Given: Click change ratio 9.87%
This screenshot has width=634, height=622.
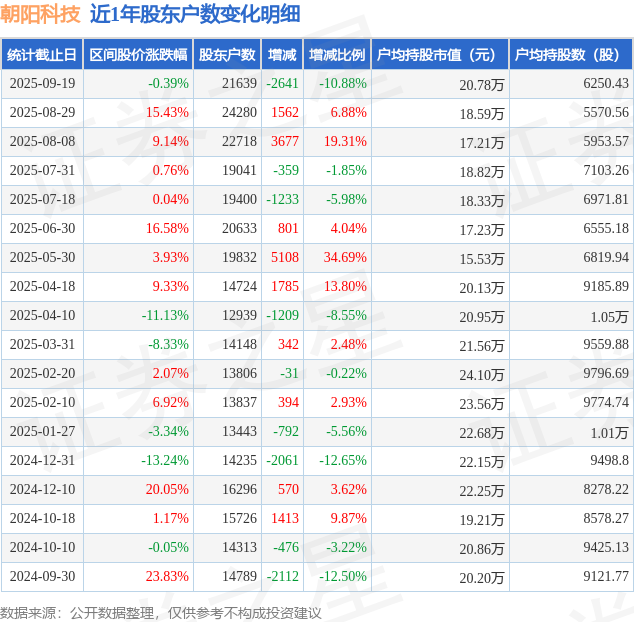Looking at the screenshot, I should [x=349, y=518].
